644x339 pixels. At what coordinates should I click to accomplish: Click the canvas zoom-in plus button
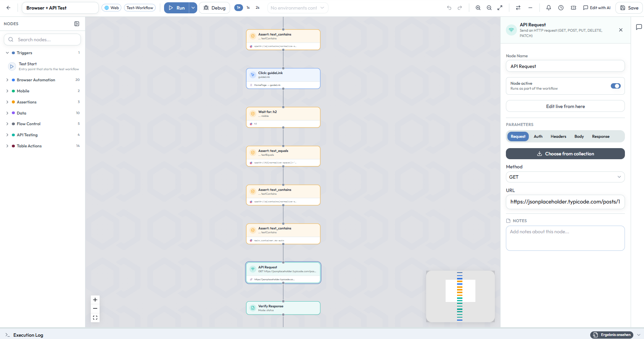[x=95, y=300]
